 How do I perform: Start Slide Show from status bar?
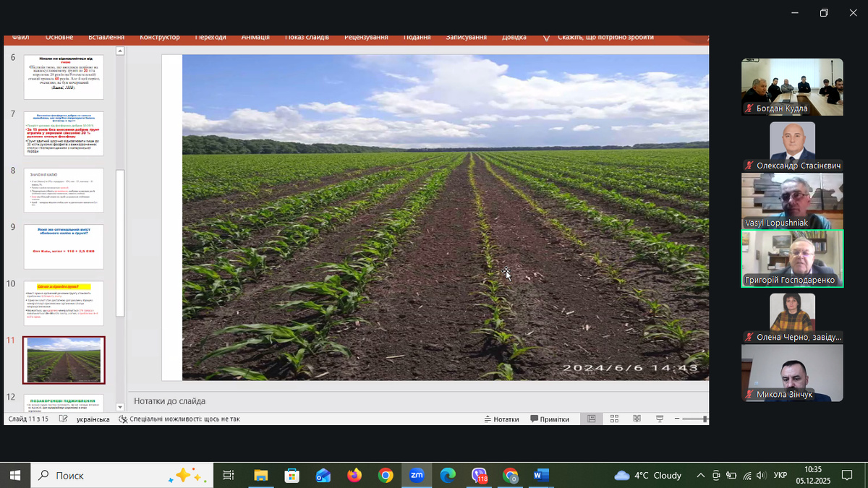[660, 419]
